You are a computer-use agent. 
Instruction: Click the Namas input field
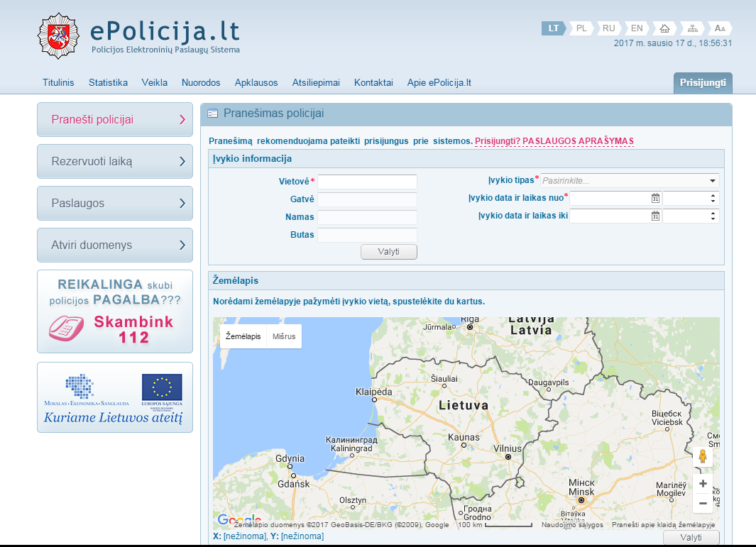click(367, 217)
